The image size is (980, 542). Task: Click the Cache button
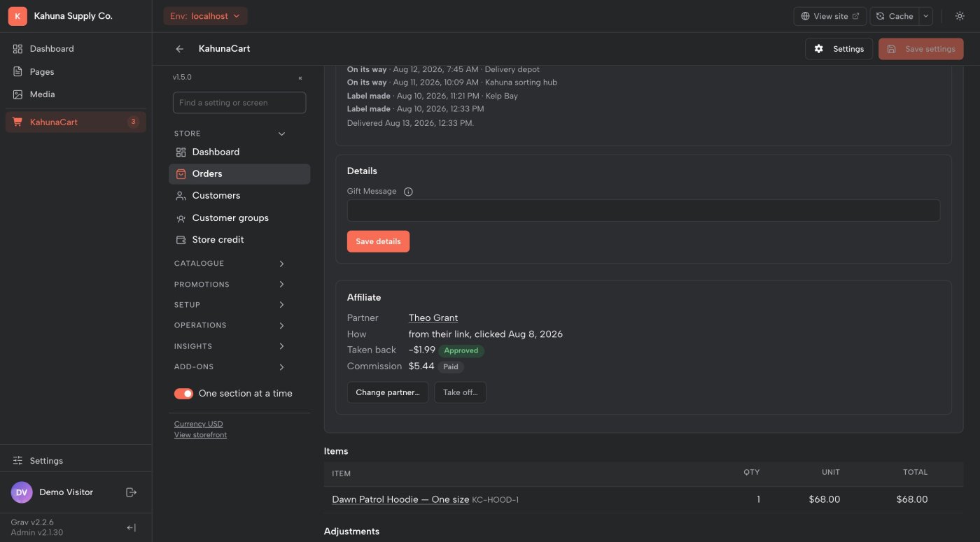(x=894, y=16)
